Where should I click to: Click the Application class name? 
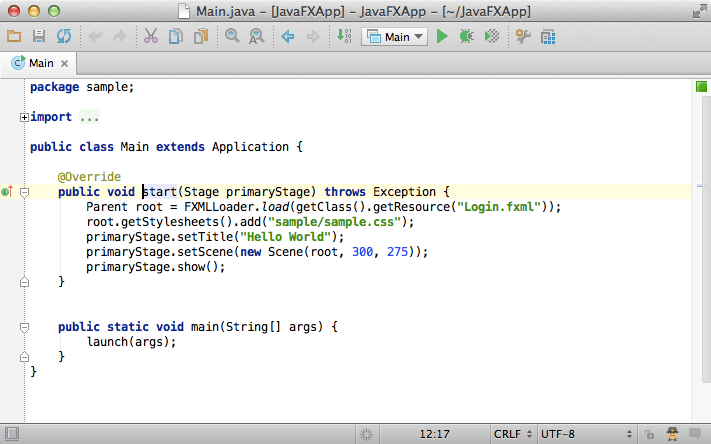coord(250,147)
